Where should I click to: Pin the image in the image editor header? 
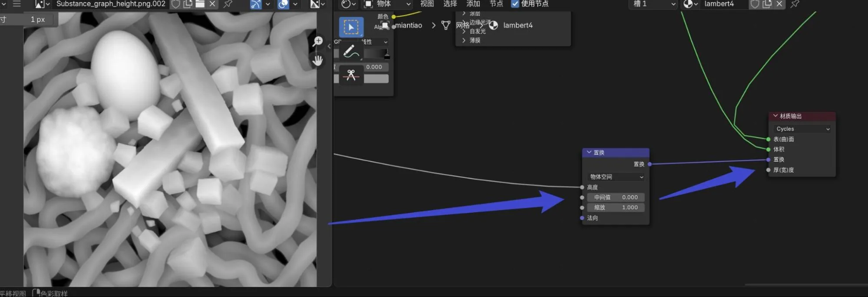pos(228,4)
